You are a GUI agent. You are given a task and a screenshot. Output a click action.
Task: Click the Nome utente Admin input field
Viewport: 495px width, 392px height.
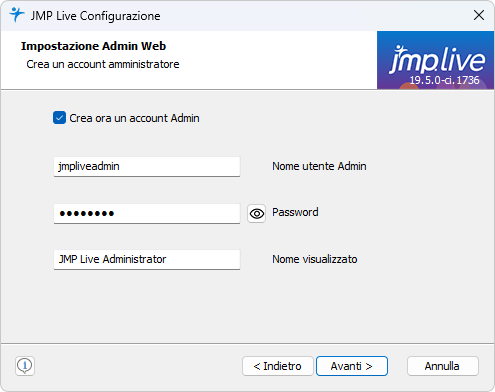pos(147,166)
